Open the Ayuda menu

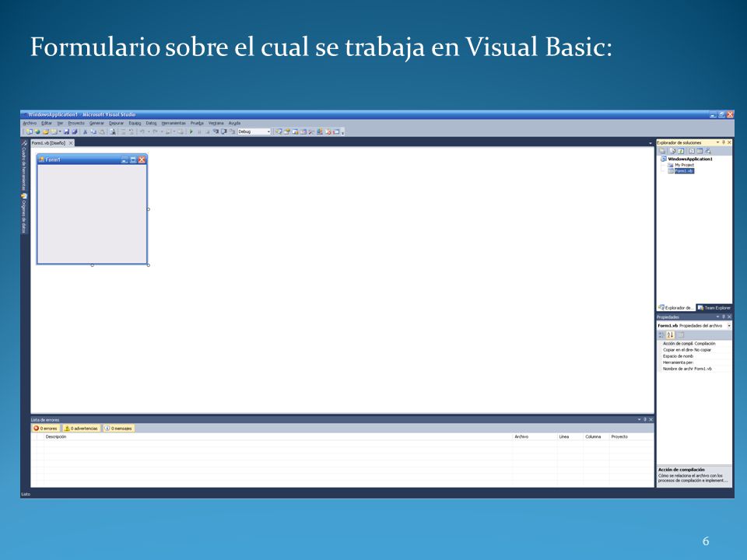(x=234, y=123)
